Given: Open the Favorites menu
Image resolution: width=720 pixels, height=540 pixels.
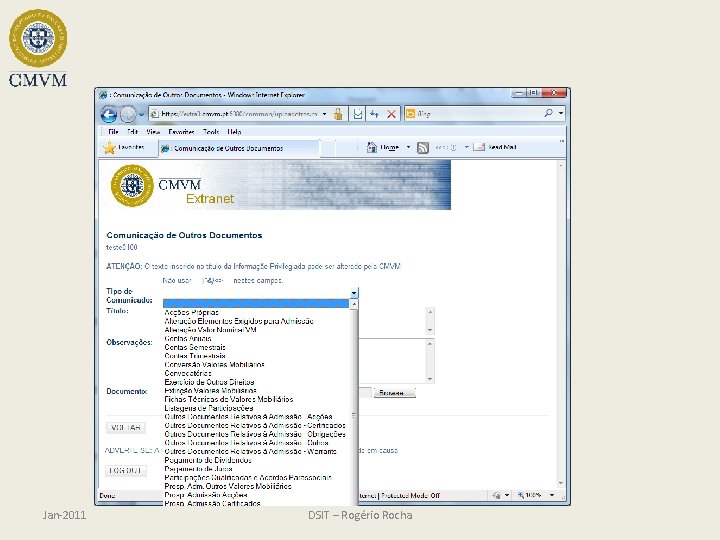Looking at the screenshot, I should [181, 132].
